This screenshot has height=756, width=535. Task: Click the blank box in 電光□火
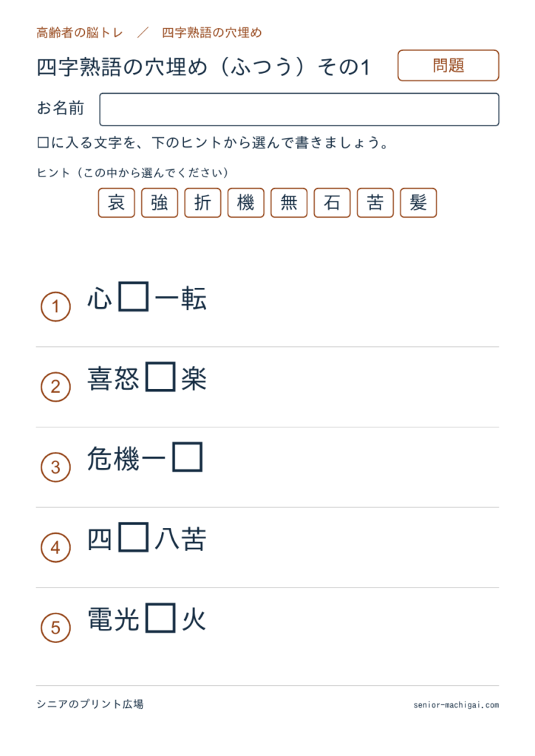click(x=160, y=618)
